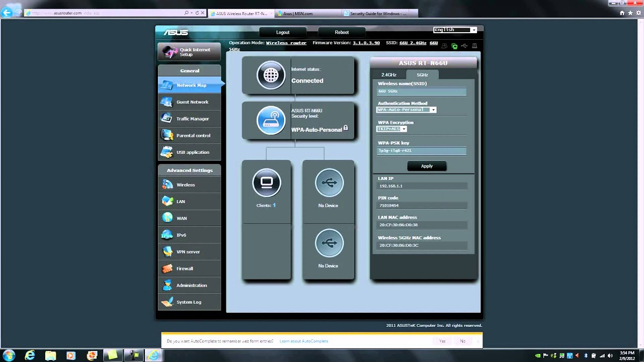
Task: Click the browser refresh icon
Action: [197, 13]
